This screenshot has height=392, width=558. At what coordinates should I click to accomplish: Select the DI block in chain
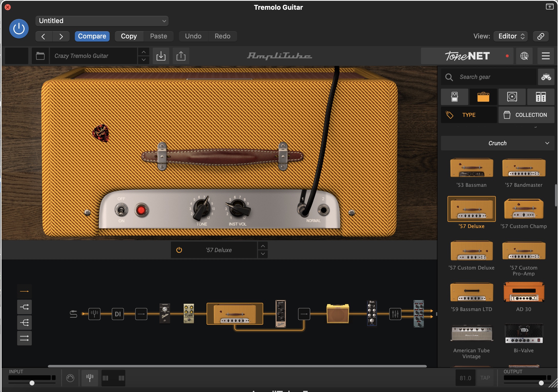click(x=118, y=314)
